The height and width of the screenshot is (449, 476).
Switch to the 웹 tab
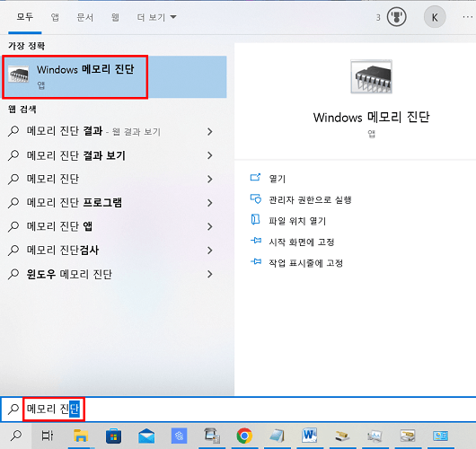(115, 17)
